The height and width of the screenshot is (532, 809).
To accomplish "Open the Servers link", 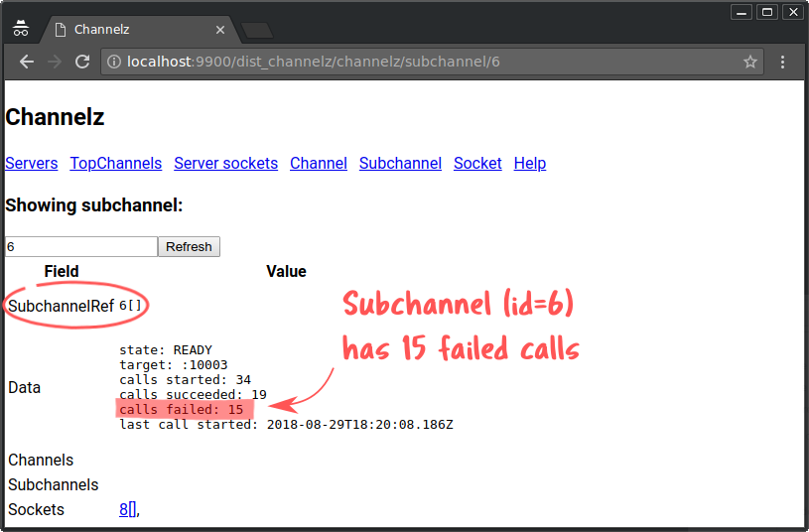I will tap(32, 164).
